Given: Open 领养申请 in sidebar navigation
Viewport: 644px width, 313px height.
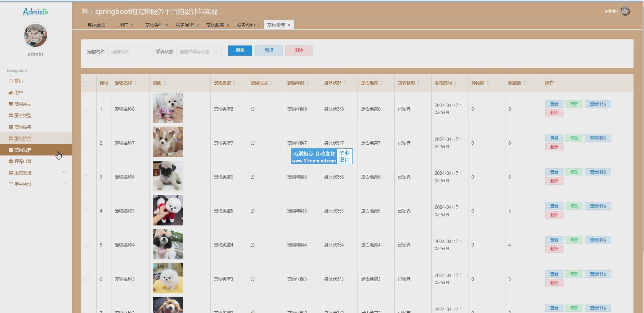Looking at the screenshot, I should pos(36,161).
